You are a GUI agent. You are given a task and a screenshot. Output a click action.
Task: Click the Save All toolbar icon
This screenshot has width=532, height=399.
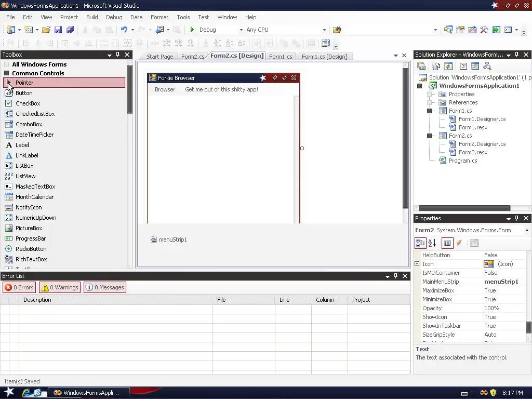pos(70,30)
